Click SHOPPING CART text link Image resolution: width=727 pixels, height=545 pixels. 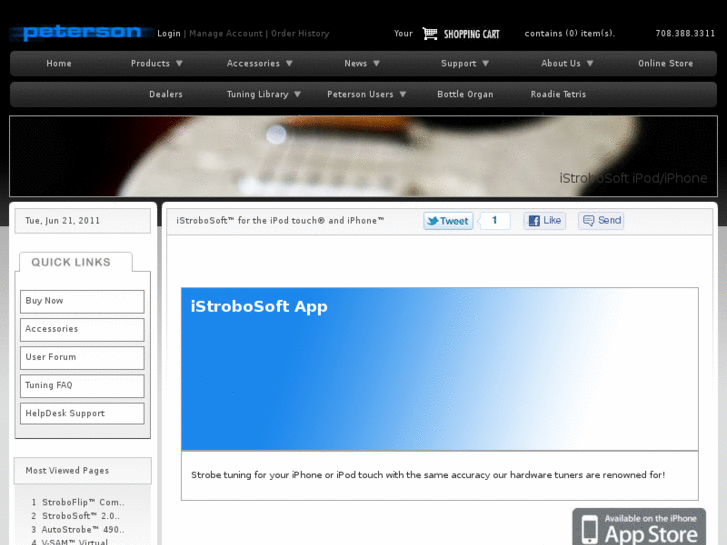tap(472, 34)
